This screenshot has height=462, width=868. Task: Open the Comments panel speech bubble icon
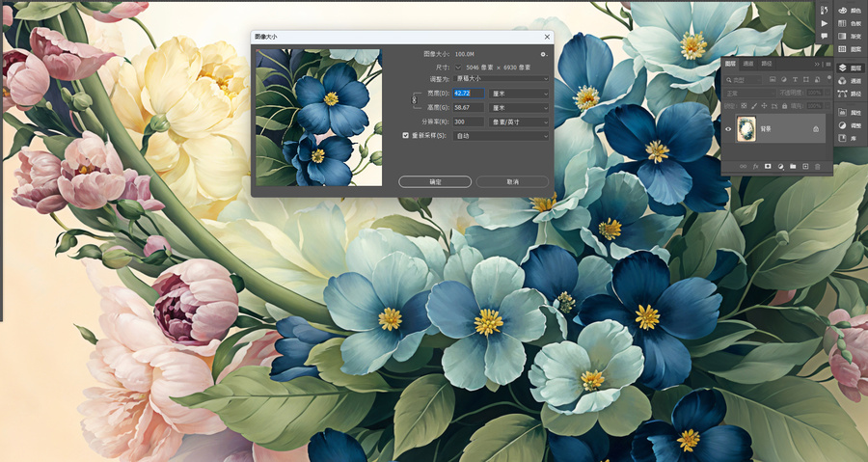(x=825, y=36)
